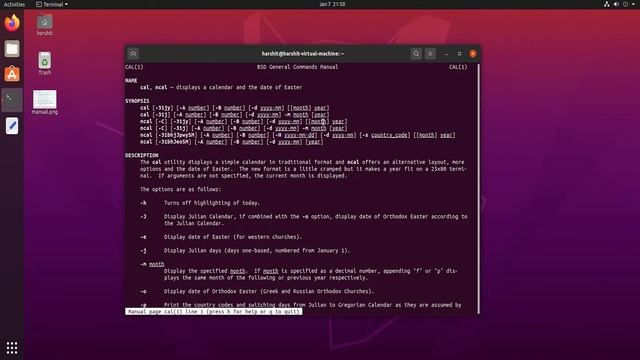640x360 pixels.
Task: Select the Terminal icon in the dock
Action: pyautogui.click(x=12, y=100)
